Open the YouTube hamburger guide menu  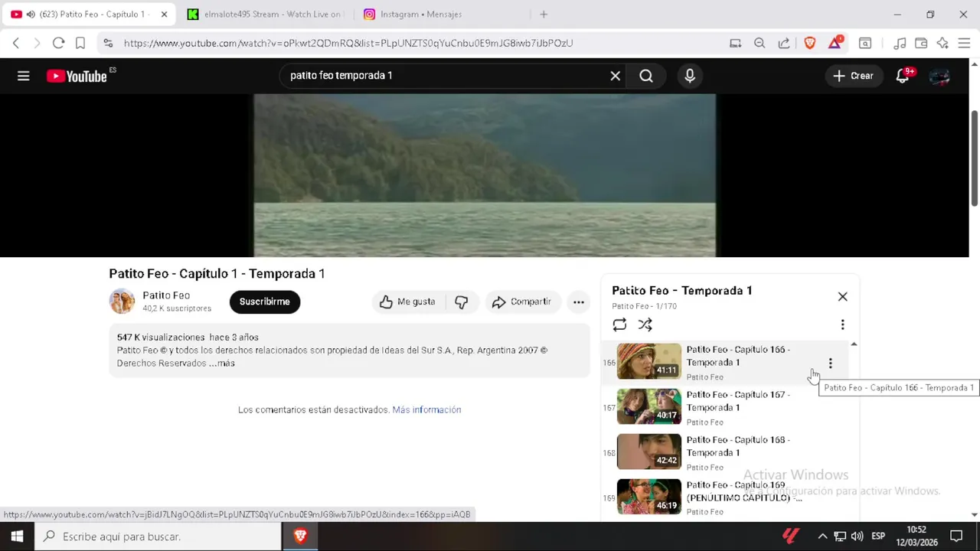point(24,76)
